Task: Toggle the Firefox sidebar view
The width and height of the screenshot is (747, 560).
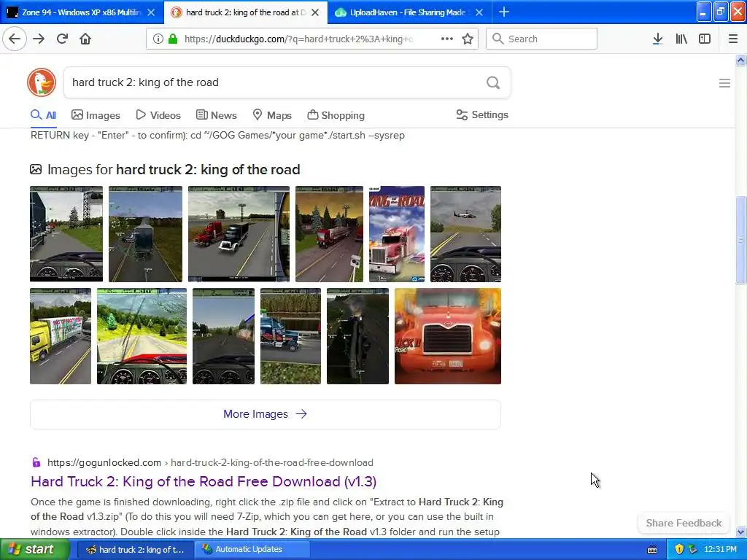Action: point(705,39)
